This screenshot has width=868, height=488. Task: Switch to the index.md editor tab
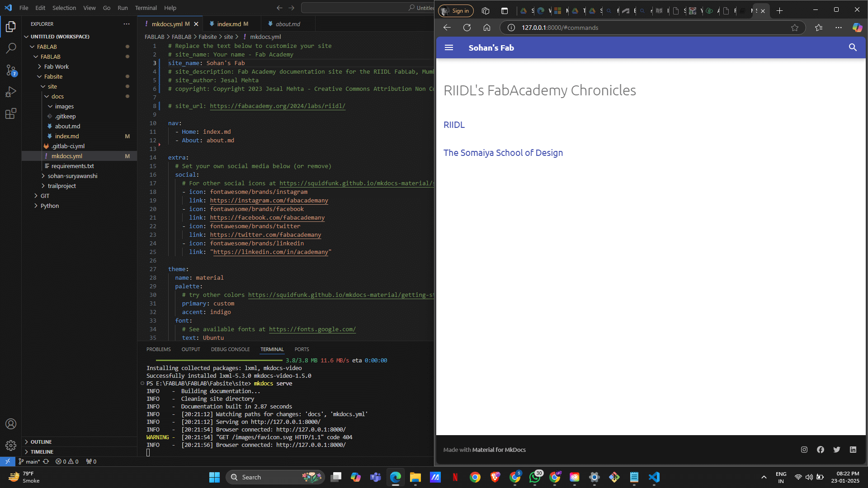pos(232,24)
